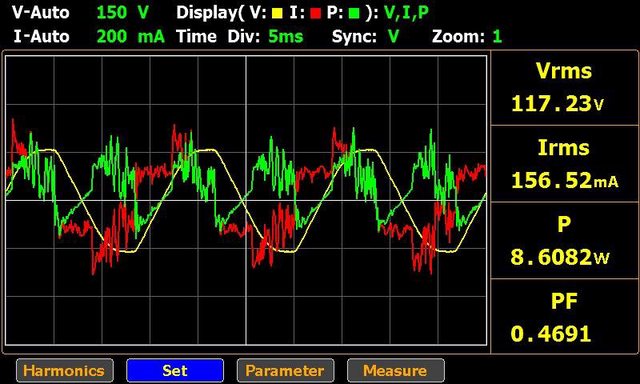This screenshot has width=640, height=384.
Task: Select the PF 0.4691 readout panel
Action: click(x=564, y=316)
